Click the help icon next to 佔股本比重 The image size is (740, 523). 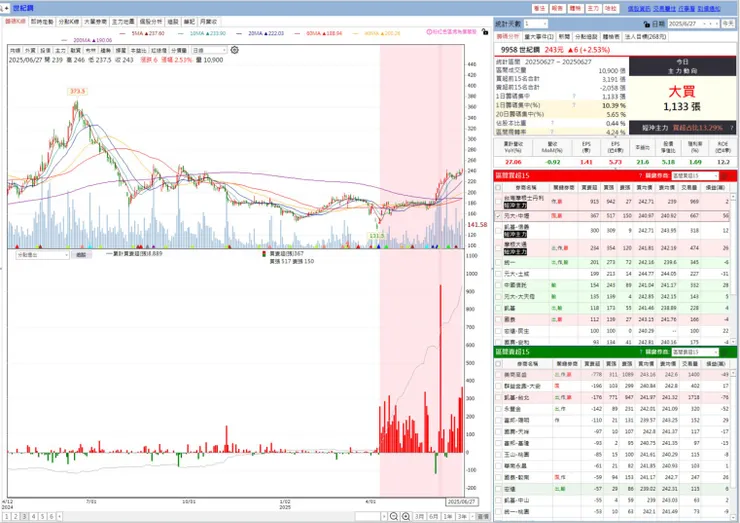552,123
